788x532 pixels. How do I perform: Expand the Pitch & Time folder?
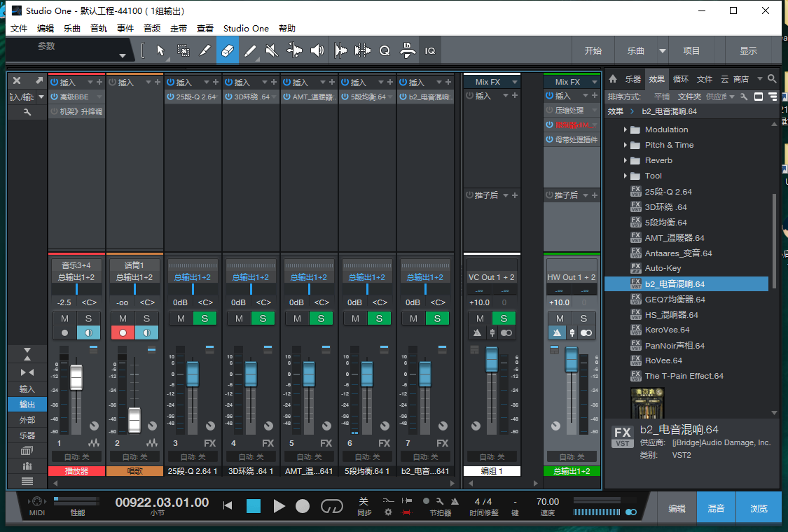[625, 145]
